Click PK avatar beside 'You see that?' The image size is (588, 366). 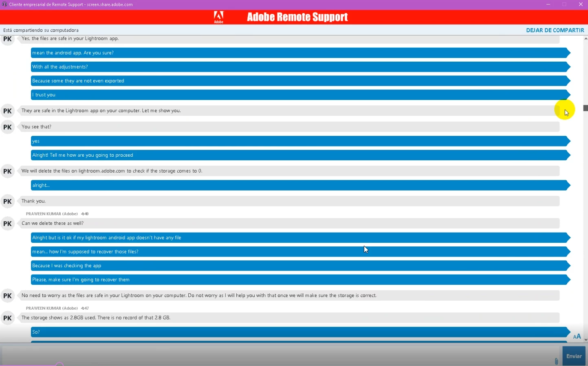pos(8,127)
